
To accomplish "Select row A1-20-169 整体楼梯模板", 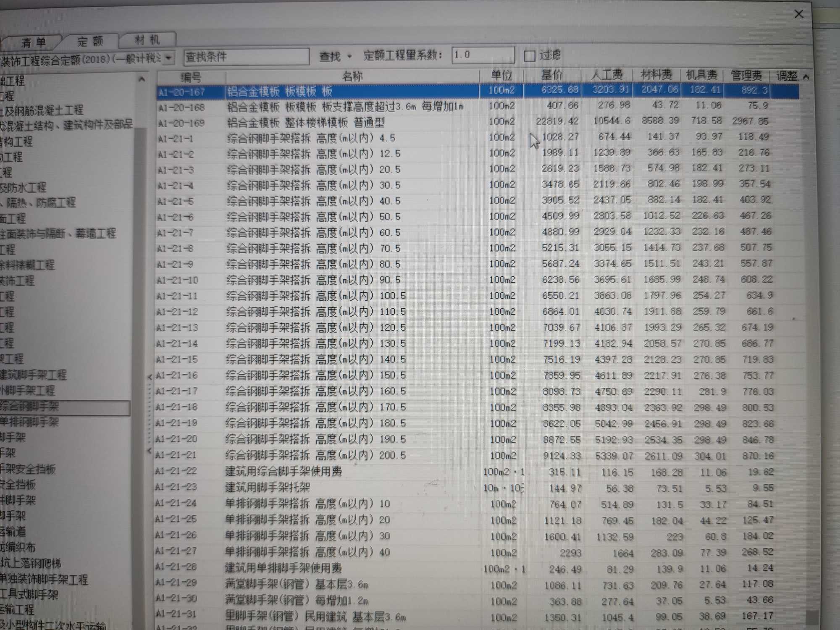I will (x=478, y=122).
